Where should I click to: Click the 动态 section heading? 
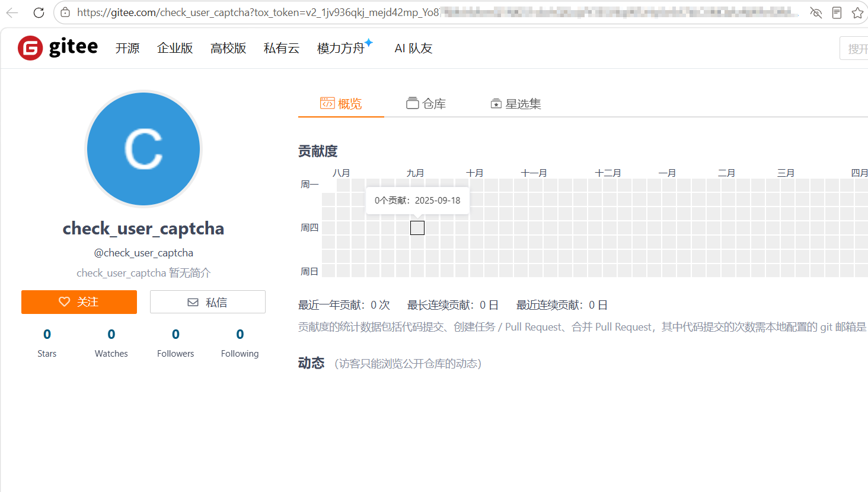[311, 363]
